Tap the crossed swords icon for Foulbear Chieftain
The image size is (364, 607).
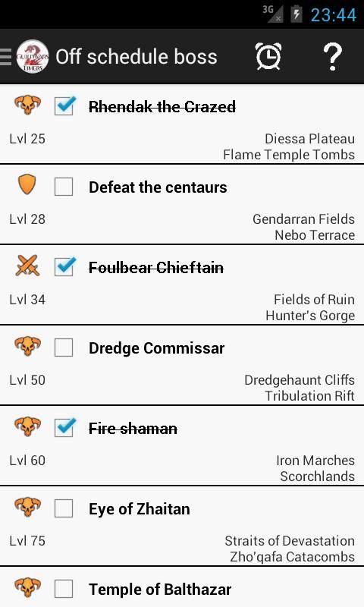[27, 266]
